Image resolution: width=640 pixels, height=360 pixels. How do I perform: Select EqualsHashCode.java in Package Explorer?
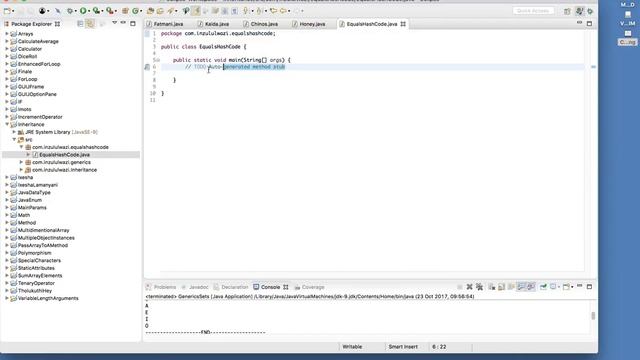(x=64, y=155)
